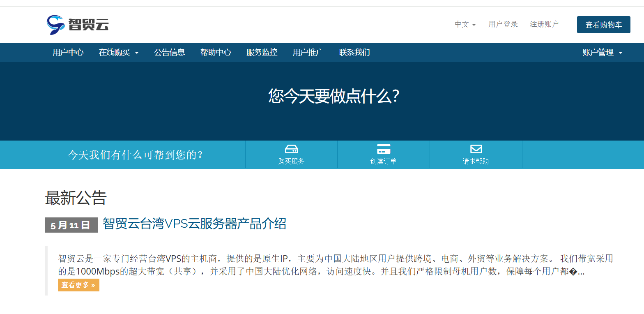Open the 用户推广 menu item

(308, 52)
